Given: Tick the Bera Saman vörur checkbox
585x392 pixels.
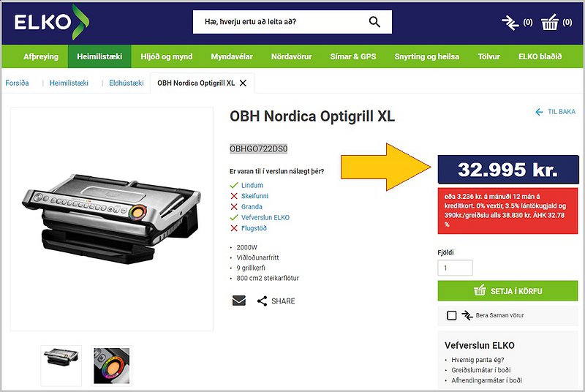Looking at the screenshot, I should coord(451,315).
